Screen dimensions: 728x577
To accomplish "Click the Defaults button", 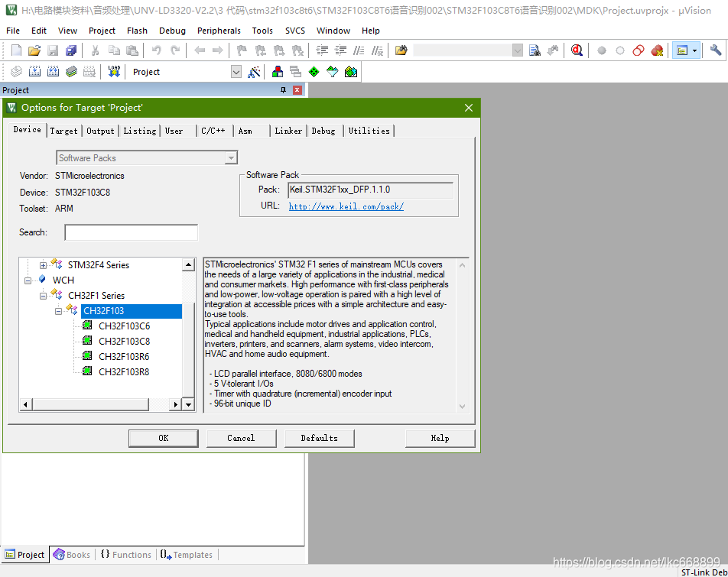I will [x=320, y=439].
